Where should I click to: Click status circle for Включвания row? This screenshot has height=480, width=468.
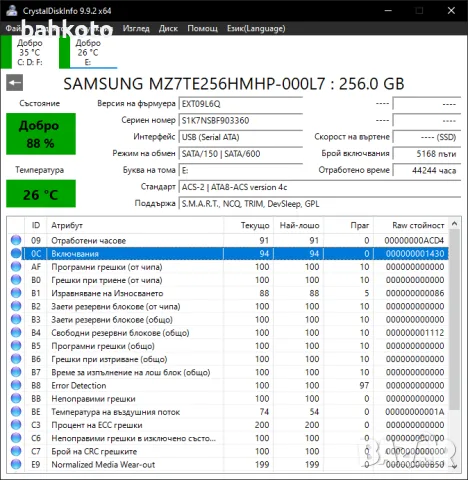point(16,253)
